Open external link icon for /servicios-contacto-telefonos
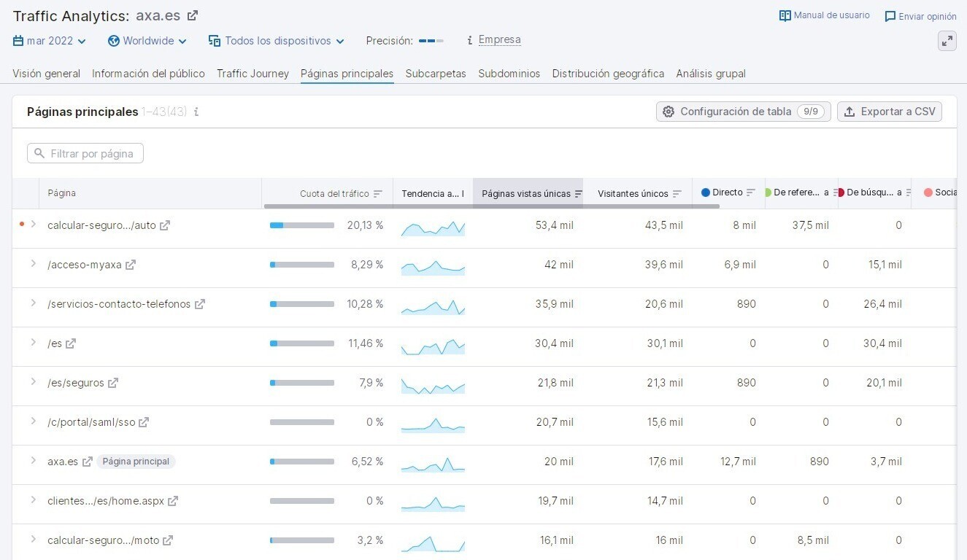The width and height of the screenshot is (967, 560). pos(200,304)
